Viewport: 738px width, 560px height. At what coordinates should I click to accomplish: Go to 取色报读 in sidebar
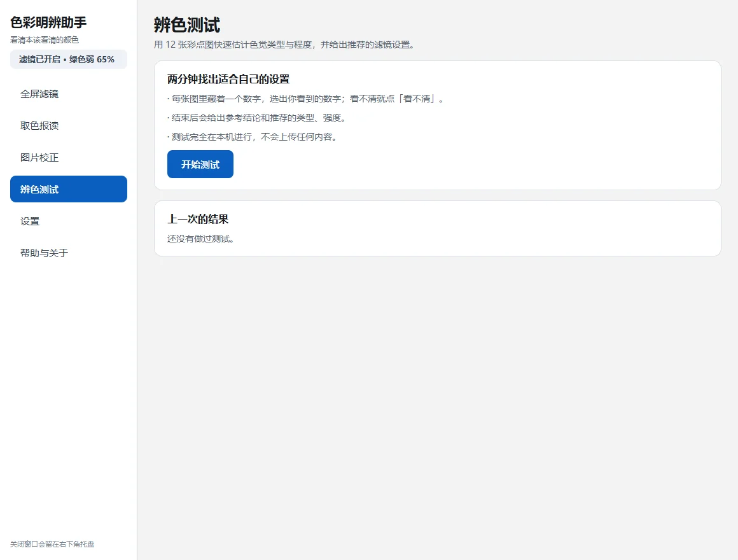point(69,125)
